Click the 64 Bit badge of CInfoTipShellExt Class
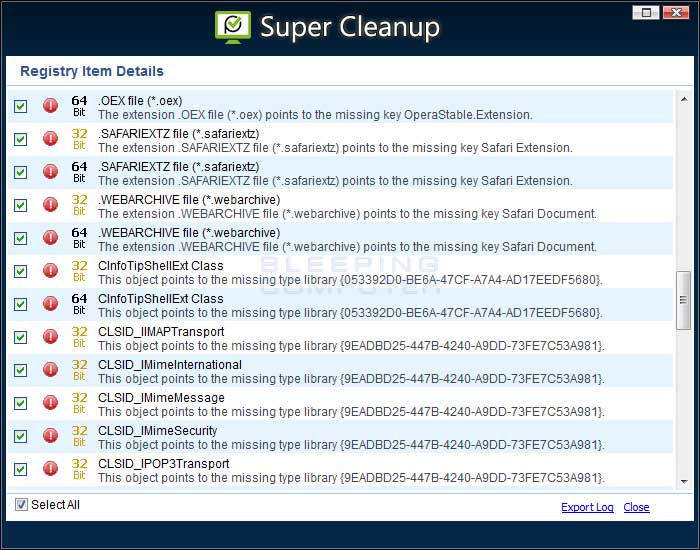Screen dimensions: 700x550 pos(79,304)
